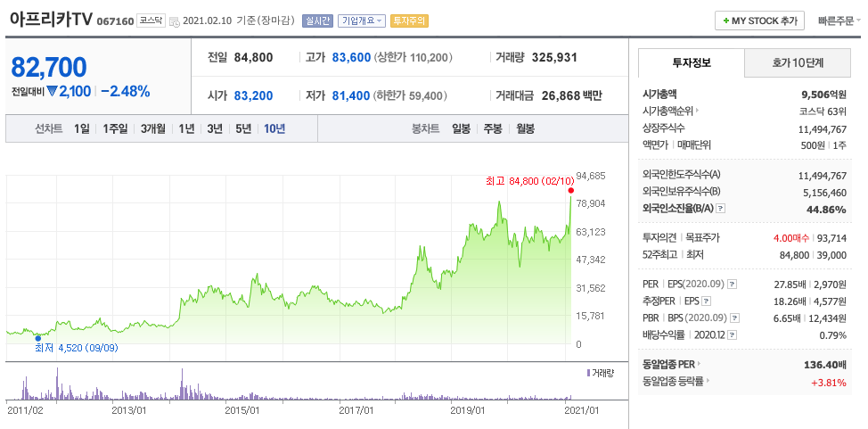Select the 3개월 line chart period
The height and width of the screenshot is (429, 868).
[152, 128]
